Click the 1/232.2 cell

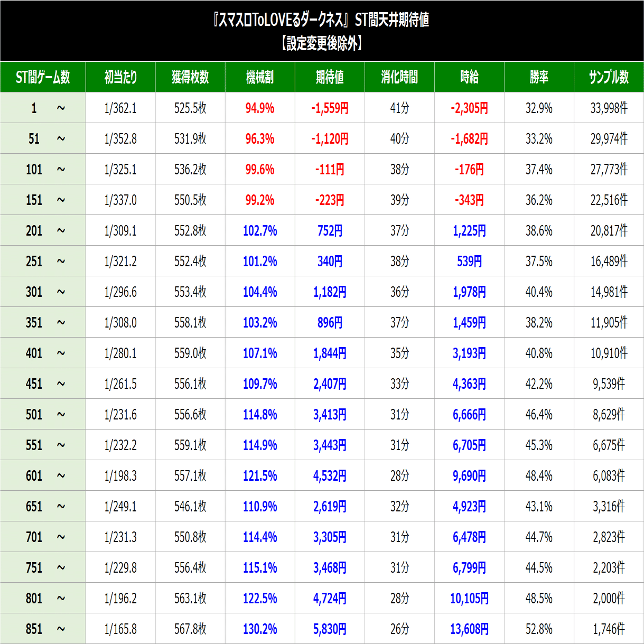click(120, 445)
